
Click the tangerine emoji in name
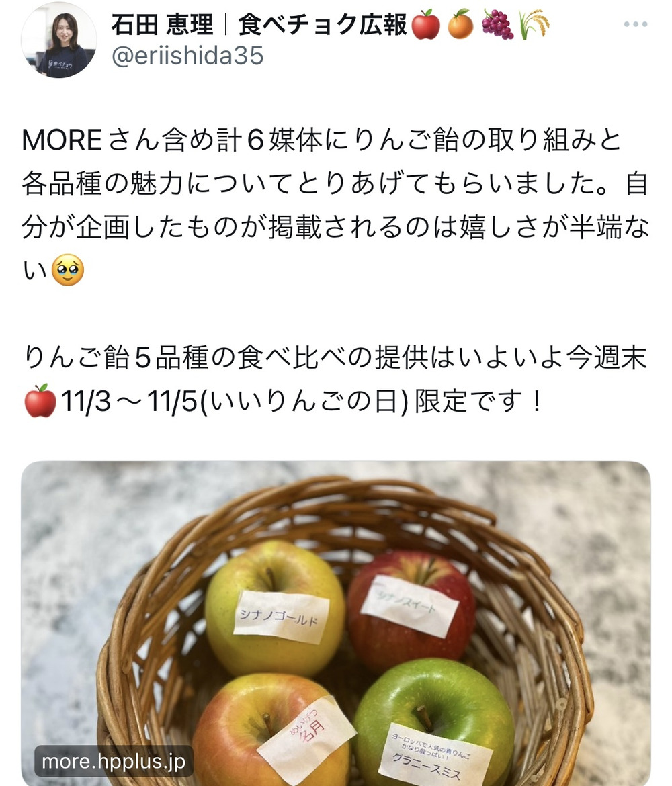[x=460, y=25]
